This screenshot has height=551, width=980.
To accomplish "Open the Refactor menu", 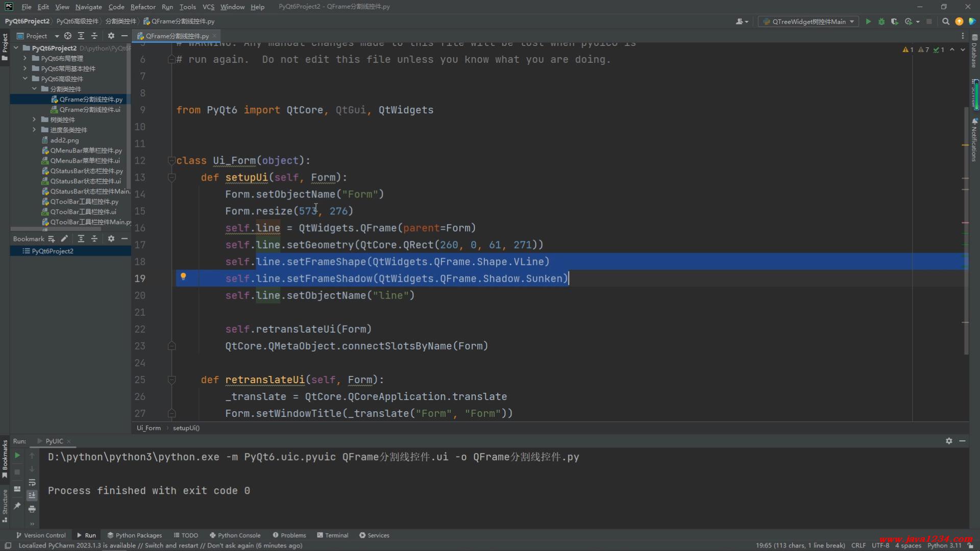I will [143, 7].
